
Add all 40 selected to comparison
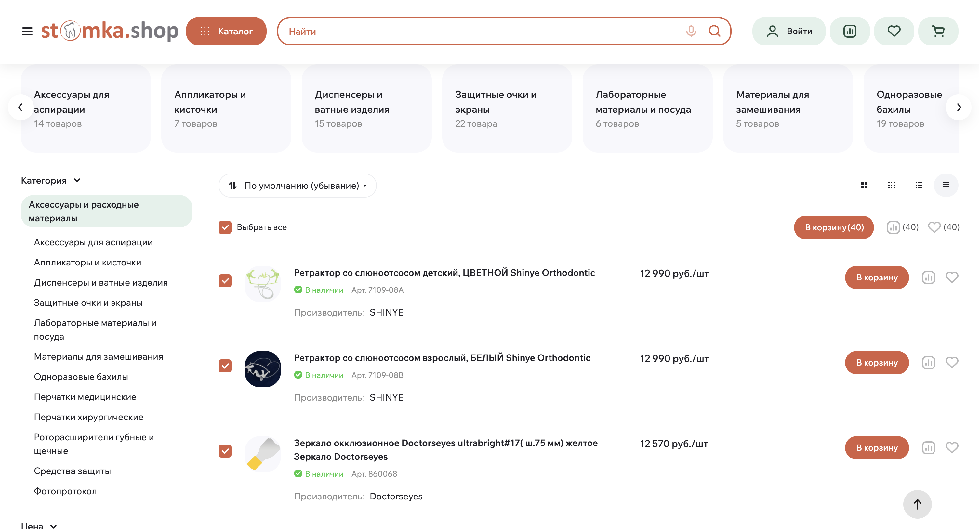(x=902, y=227)
